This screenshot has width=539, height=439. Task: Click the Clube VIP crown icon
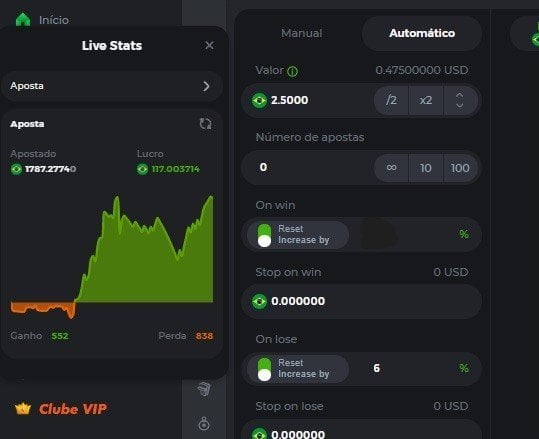coord(23,409)
